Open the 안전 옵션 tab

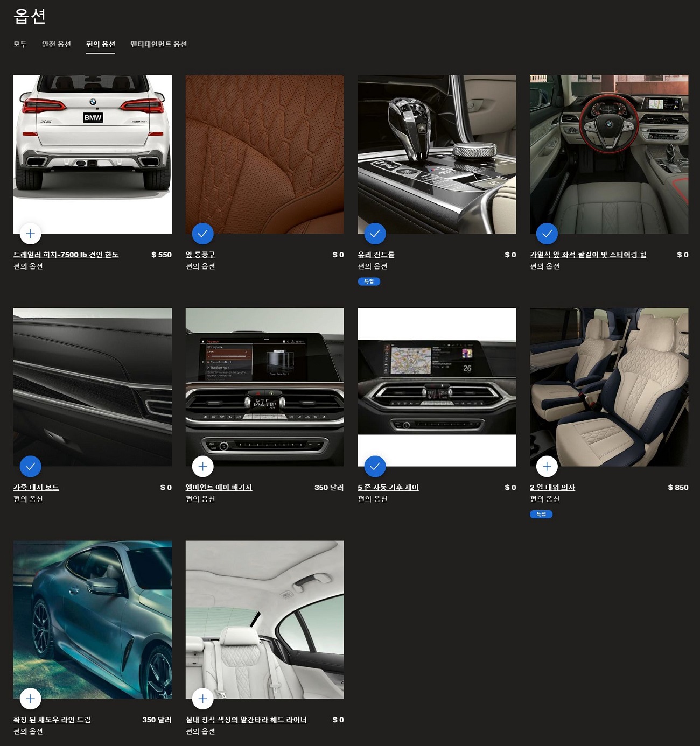coord(57,44)
